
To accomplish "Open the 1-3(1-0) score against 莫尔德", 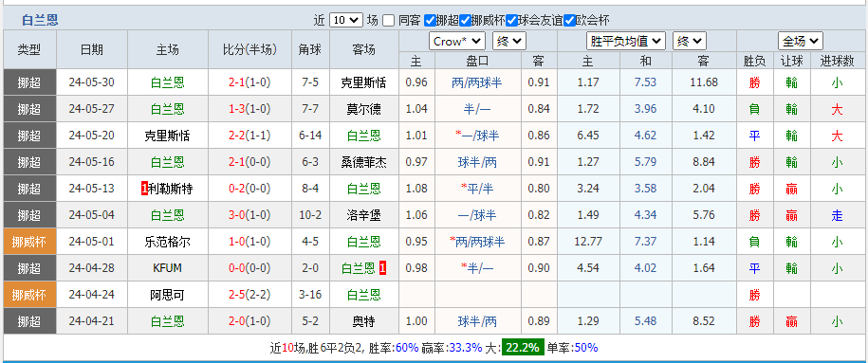I will 249,109.
